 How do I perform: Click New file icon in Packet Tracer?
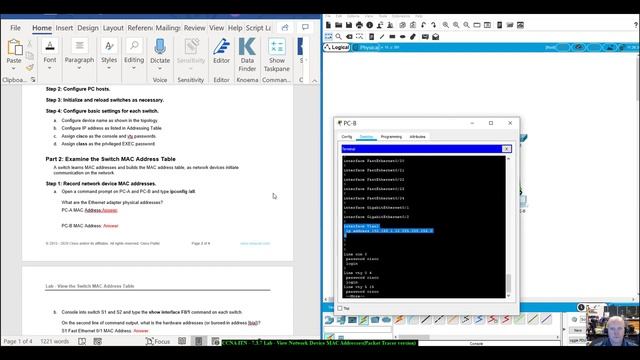(x=328, y=25)
